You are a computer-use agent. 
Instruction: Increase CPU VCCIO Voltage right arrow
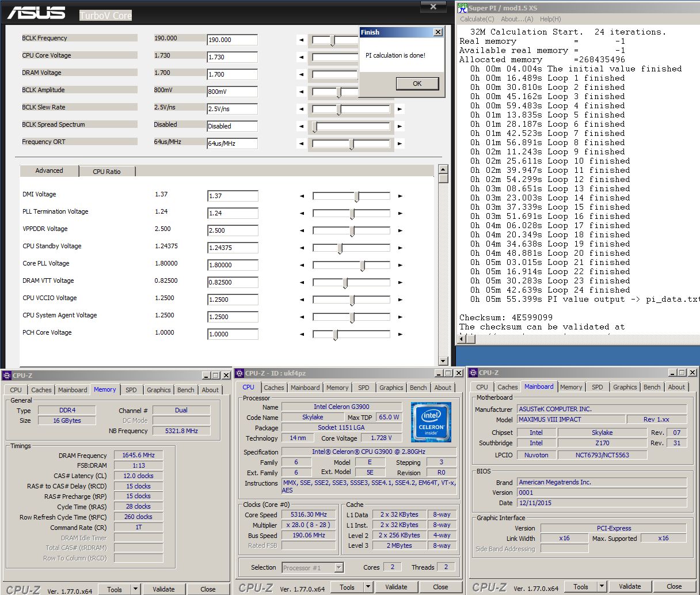point(400,300)
